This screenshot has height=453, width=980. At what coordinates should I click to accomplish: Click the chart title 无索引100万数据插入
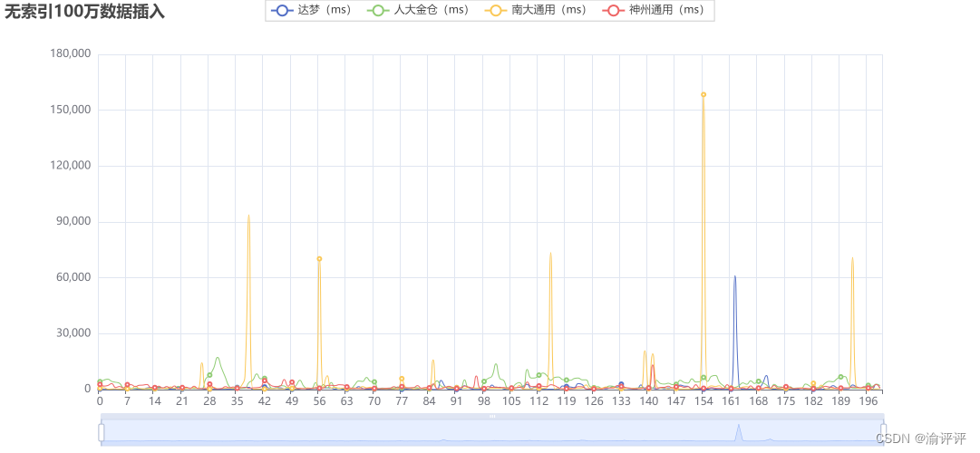[x=85, y=12]
